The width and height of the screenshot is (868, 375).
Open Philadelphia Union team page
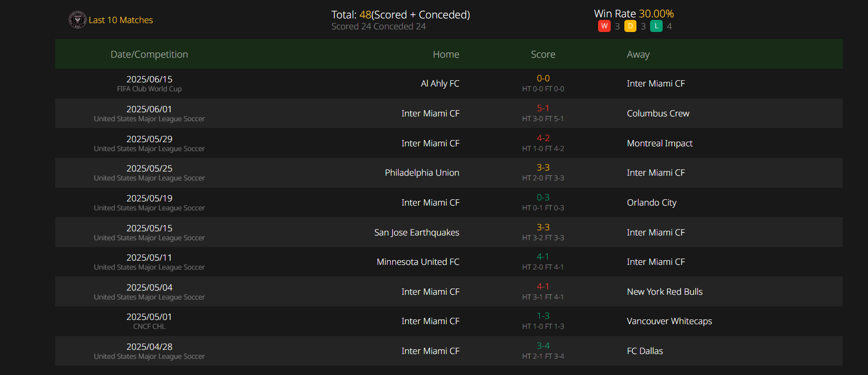[x=422, y=173]
